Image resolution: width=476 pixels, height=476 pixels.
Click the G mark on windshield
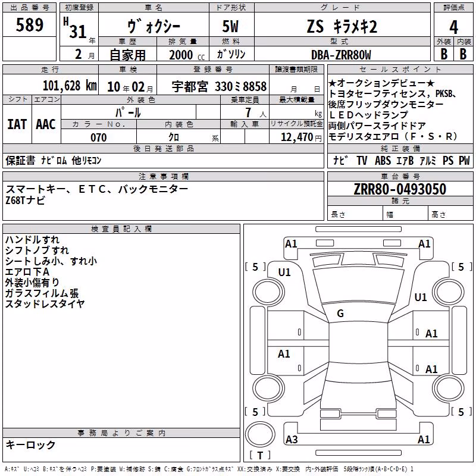pos(340,314)
